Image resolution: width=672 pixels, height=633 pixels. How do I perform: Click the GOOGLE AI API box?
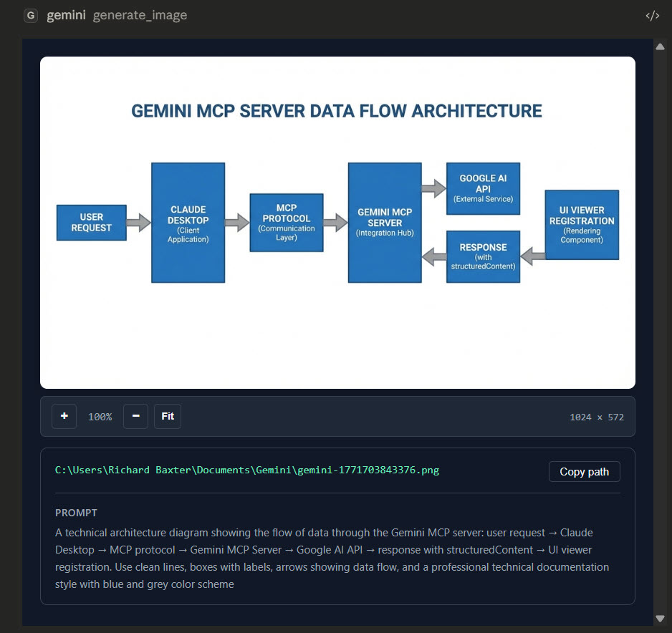[483, 188]
